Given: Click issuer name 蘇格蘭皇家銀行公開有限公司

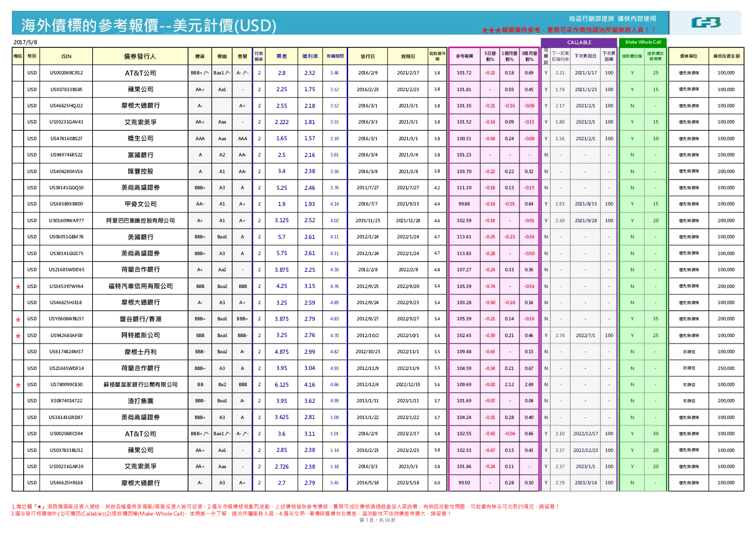Looking at the screenshot, I should pos(141,385).
